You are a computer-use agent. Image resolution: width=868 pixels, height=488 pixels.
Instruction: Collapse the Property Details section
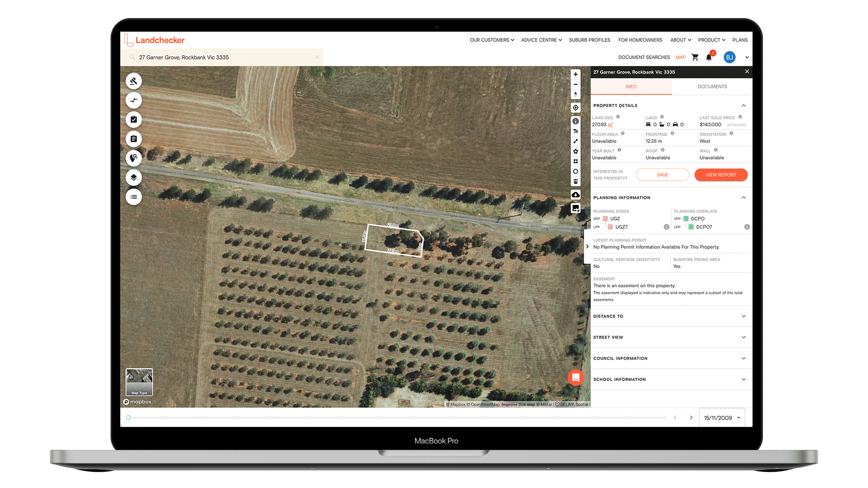(x=743, y=106)
